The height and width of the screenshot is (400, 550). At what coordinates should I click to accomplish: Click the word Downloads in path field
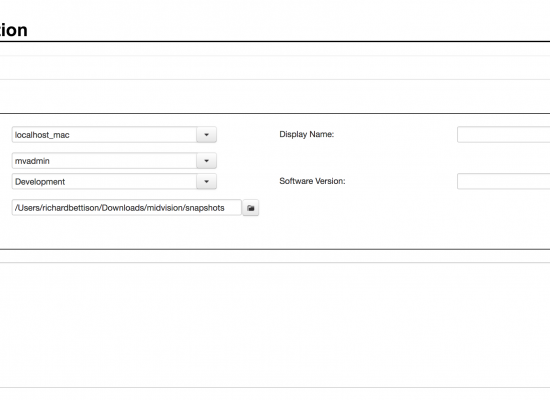(x=123, y=208)
